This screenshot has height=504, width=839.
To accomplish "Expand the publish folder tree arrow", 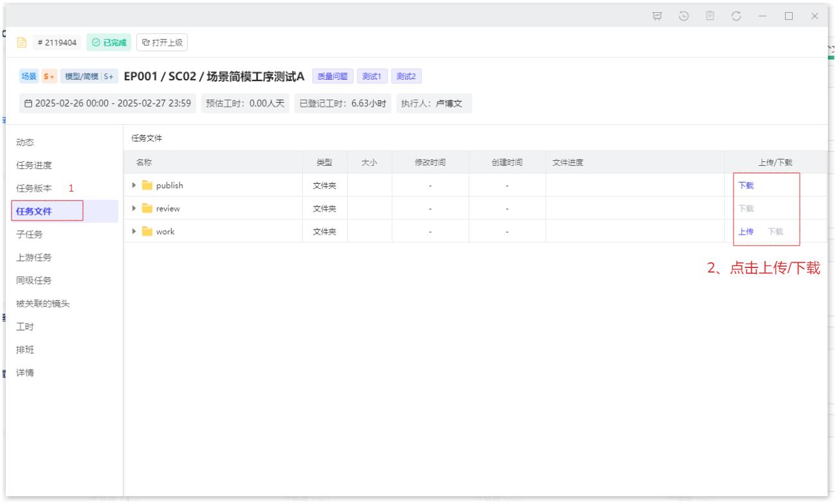I will tap(134, 185).
